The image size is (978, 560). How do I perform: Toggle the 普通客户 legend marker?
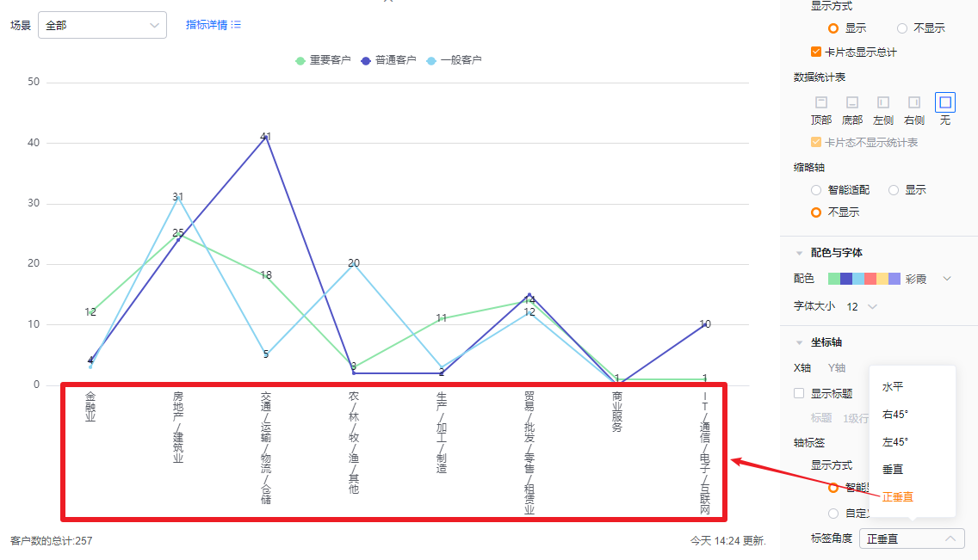pos(366,60)
